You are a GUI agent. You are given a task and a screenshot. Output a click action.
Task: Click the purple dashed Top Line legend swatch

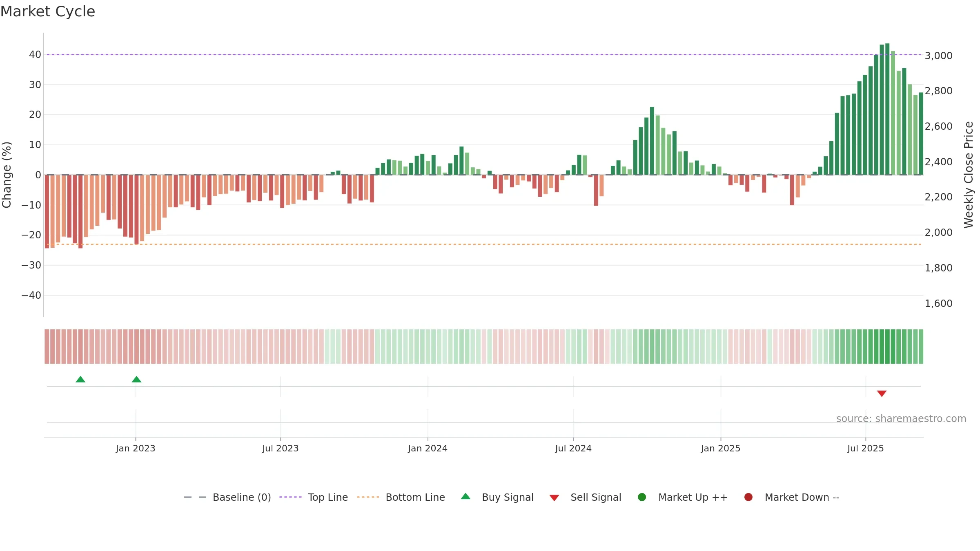coord(290,497)
